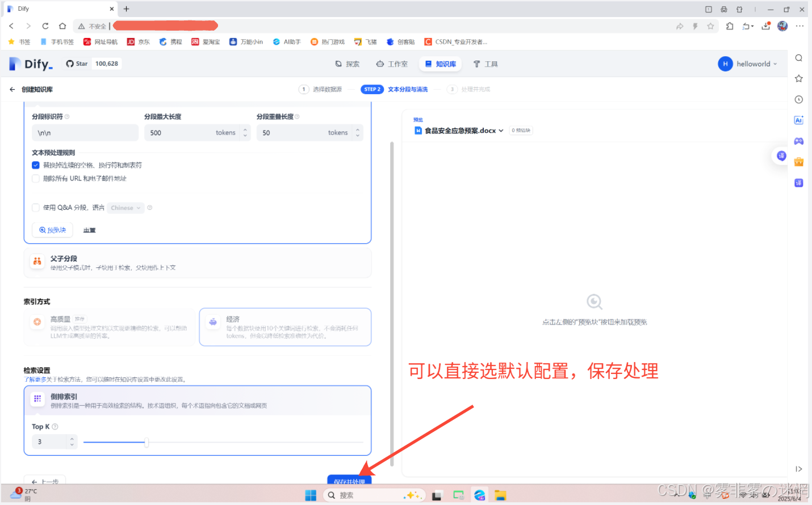Open the sidebar search icon
Viewport: 812px width, 505px height.
pos(799,58)
